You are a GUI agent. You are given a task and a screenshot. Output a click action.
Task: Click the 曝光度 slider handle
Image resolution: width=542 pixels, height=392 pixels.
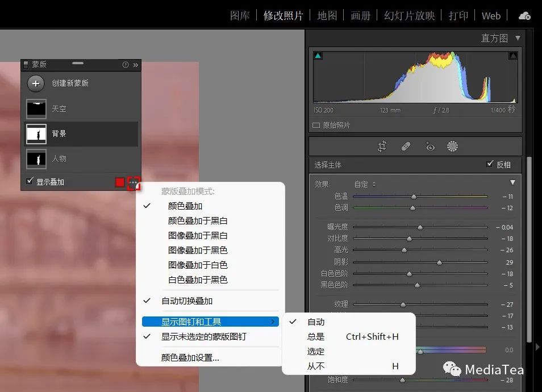point(420,227)
